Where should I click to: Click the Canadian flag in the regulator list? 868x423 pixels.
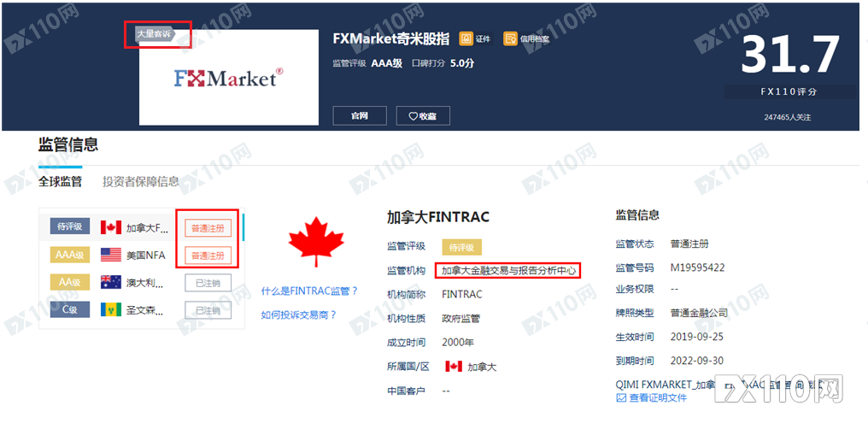click(111, 227)
